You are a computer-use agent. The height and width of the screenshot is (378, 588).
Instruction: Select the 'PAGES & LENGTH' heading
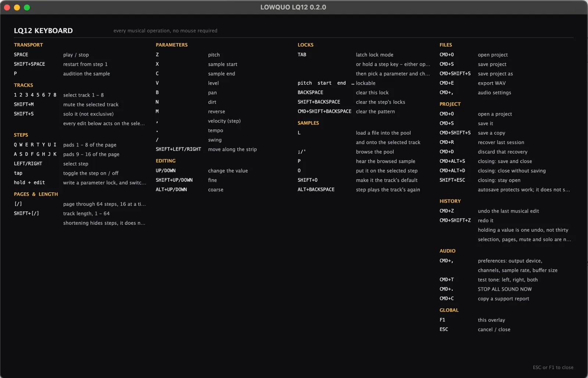coord(36,194)
